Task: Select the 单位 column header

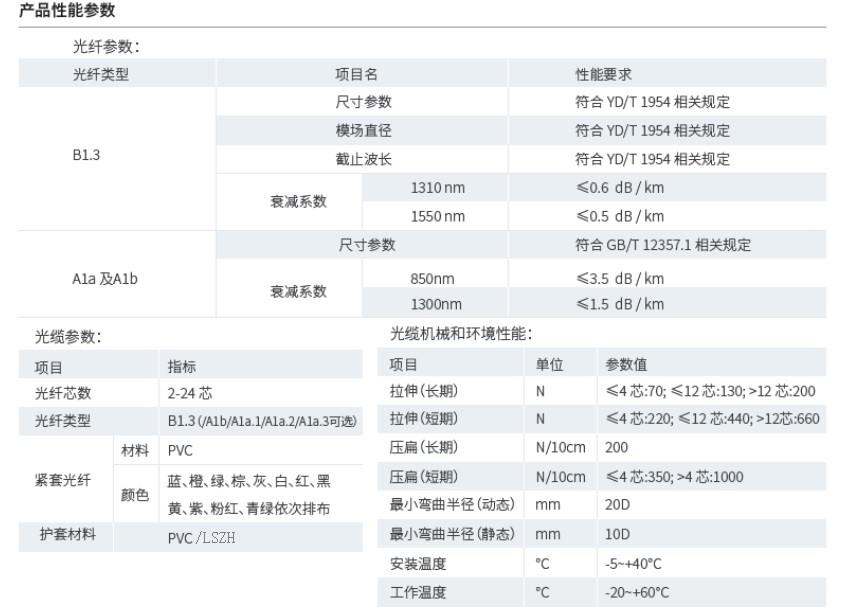Action: (x=550, y=365)
